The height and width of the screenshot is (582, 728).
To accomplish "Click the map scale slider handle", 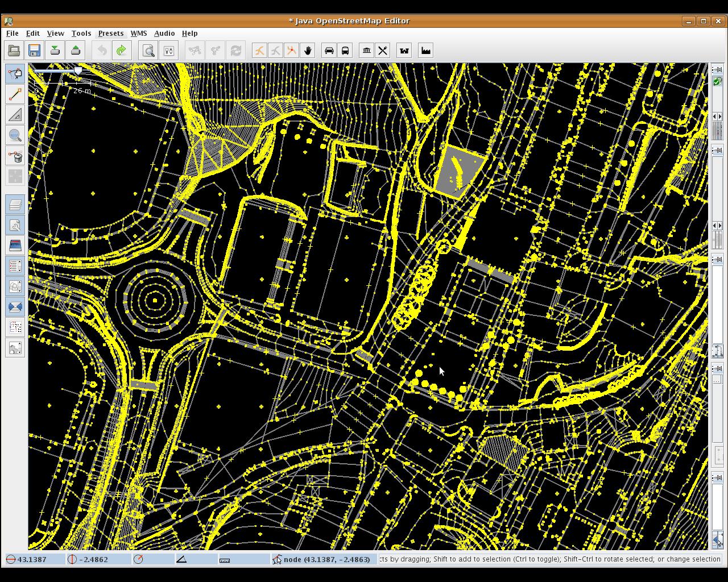I will [x=78, y=71].
